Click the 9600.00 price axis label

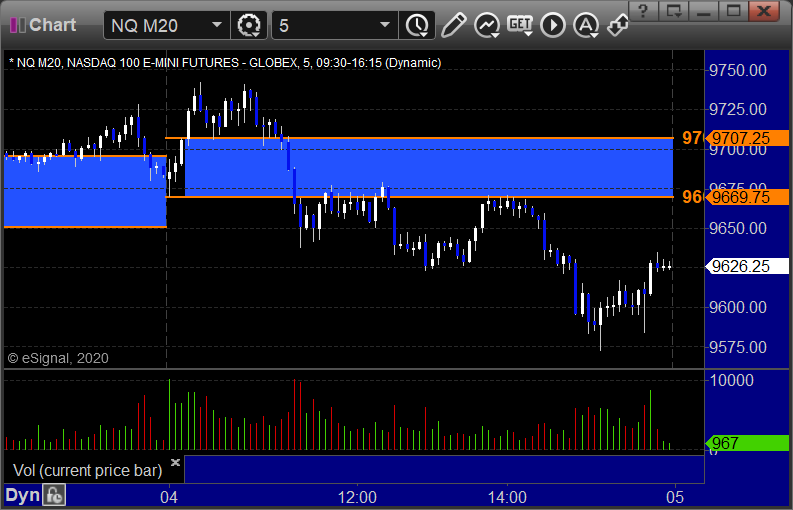738,307
